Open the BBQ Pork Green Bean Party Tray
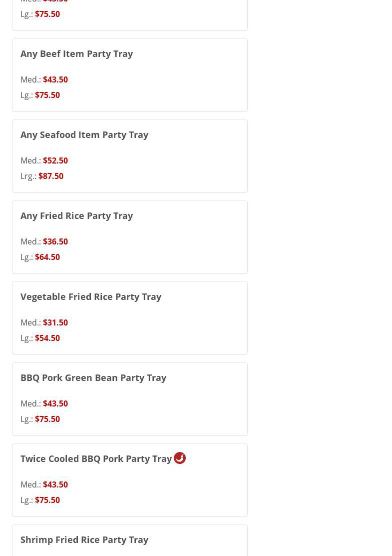Image resolution: width=392 pixels, height=556 pixels. 93,377
